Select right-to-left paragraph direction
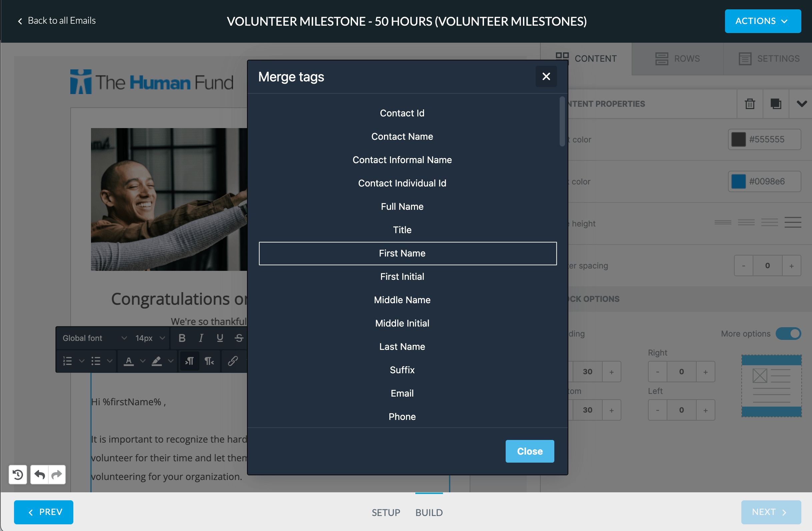Image resolution: width=812 pixels, height=531 pixels. (209, 361)
